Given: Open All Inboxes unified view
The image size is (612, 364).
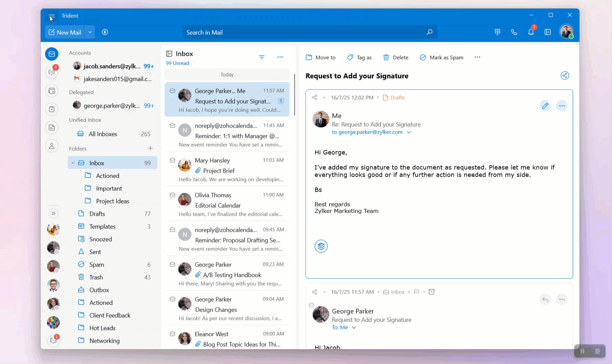Looking at the screenshot, I should pos(113,134).
